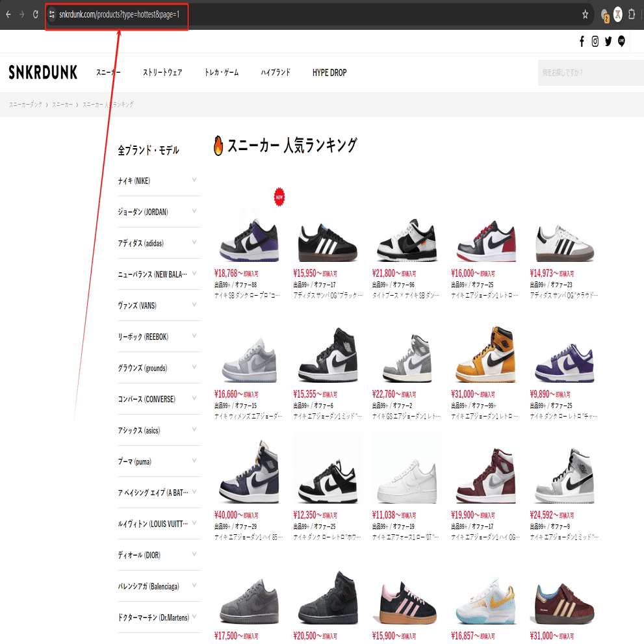The height and width of the screenshot is (644, 644).
Task: Open the yellow Jordan 1 ¥31,000 thumbnail
Action: click(x=485, y=355)
